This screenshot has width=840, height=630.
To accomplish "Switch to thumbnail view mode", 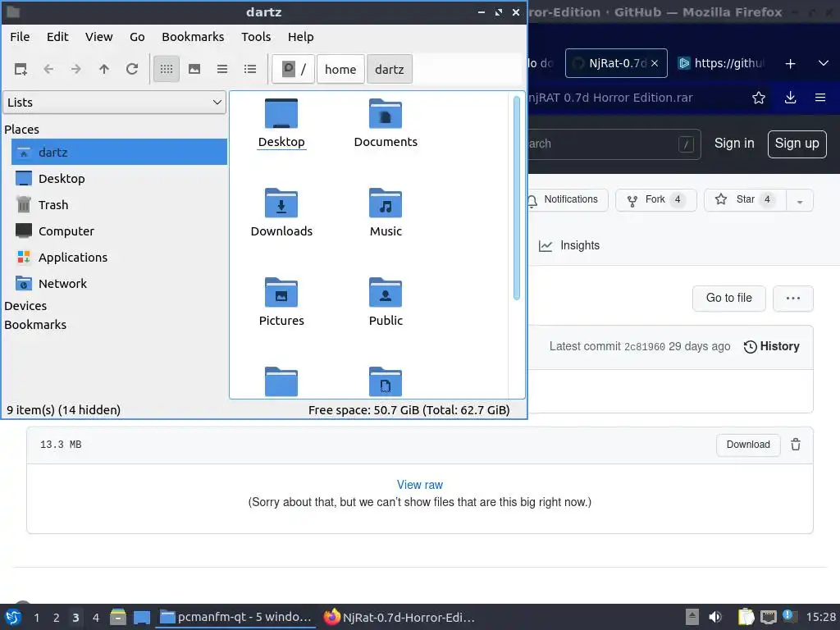I will point(194,69).
